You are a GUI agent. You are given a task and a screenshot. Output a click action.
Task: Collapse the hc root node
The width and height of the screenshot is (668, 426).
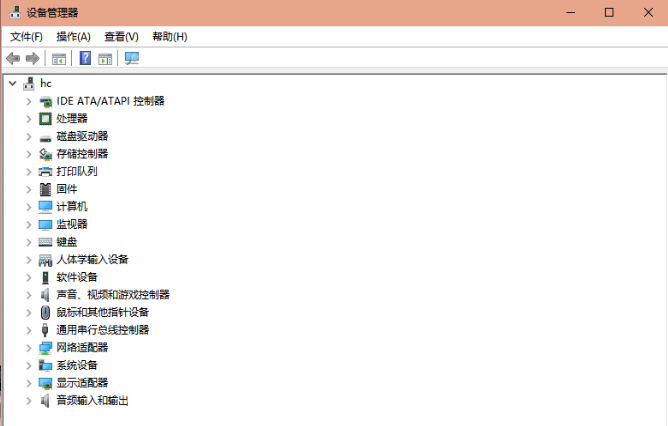13,83
